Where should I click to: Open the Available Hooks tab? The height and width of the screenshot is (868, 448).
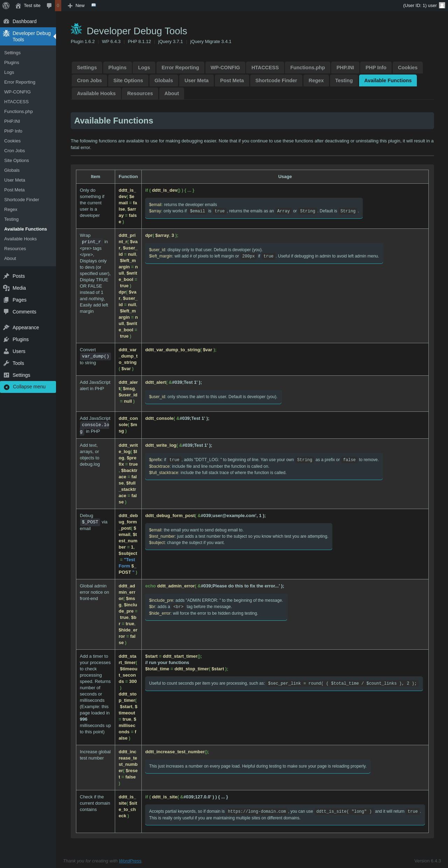click(96, 93)
